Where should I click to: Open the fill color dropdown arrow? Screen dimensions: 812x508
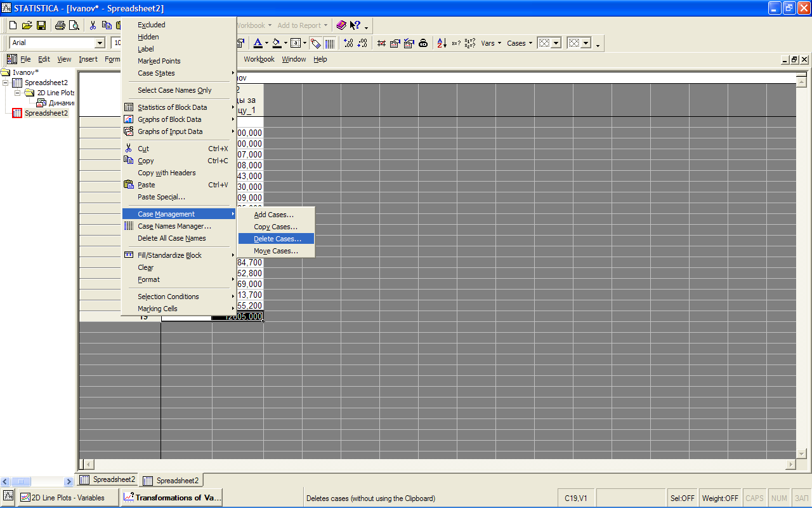(x=286, y=43)
